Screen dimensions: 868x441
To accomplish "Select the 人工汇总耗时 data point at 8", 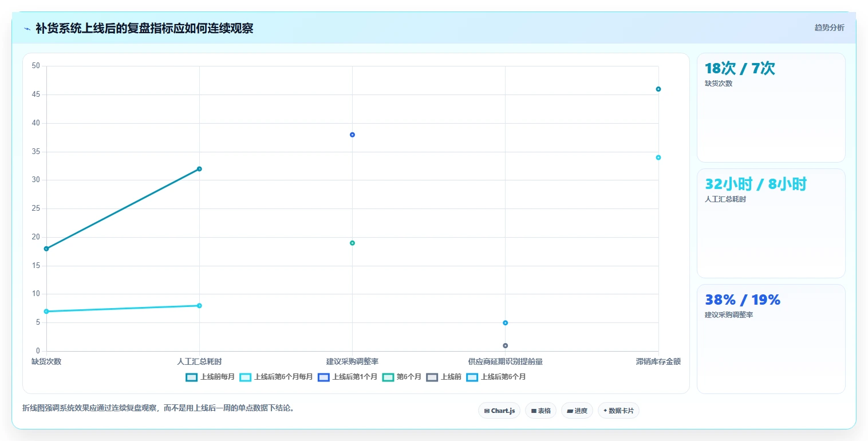I will point(199,305).
